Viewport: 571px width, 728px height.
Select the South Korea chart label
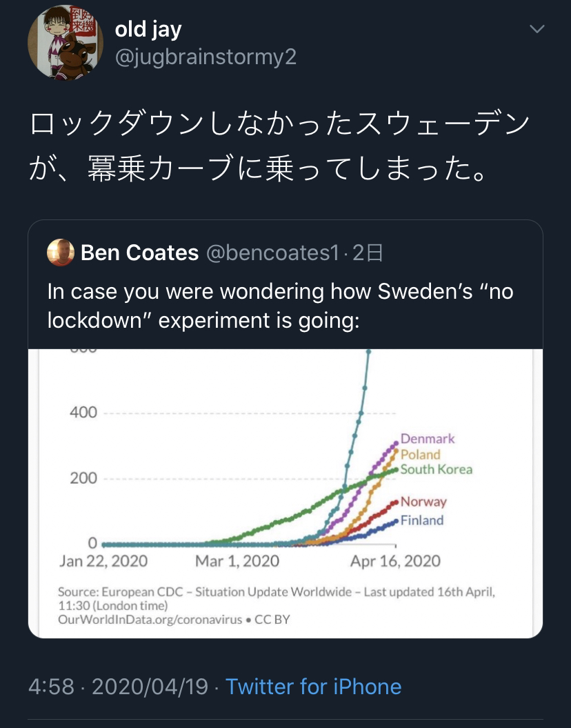(x=437, y=469)
